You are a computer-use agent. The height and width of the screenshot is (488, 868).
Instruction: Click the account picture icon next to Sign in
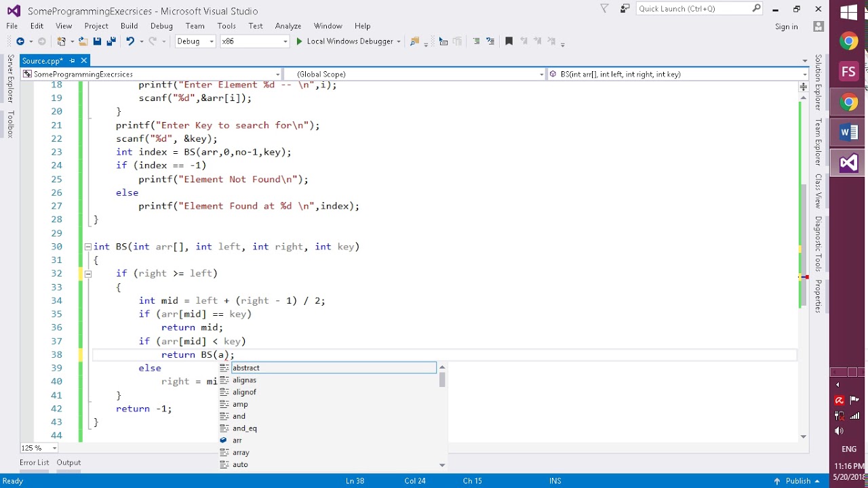coord(818,26)
